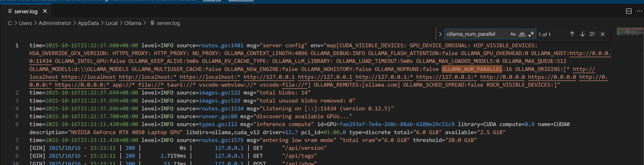Click line number 6 in gutter
644x165 pixels.
(x=17, y=124)
